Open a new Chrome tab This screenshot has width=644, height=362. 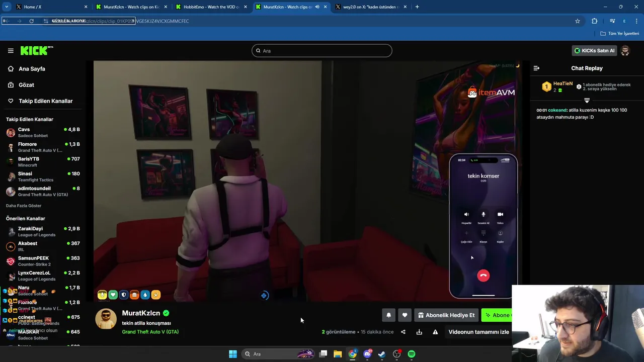click(x=417, y=7)
